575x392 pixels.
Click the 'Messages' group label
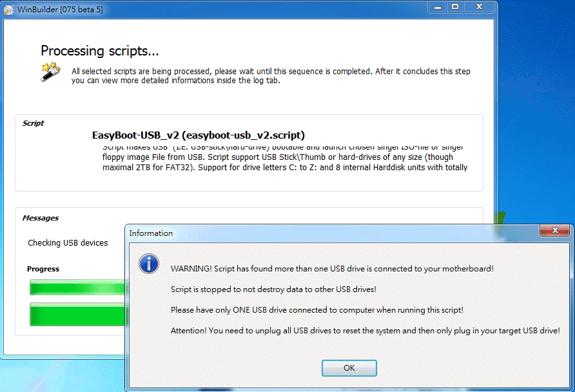click(x=41, y=218)
